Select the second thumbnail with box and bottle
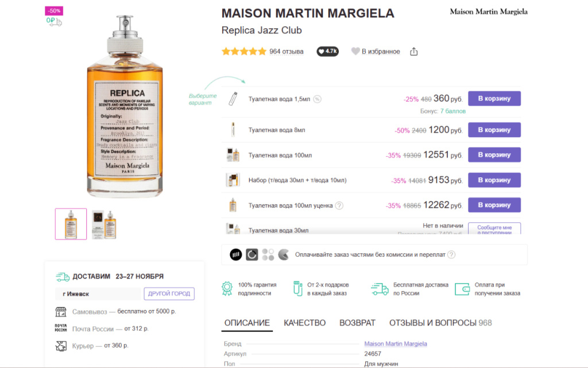Screen dimensions: 588x368 (x=105, y=224)
